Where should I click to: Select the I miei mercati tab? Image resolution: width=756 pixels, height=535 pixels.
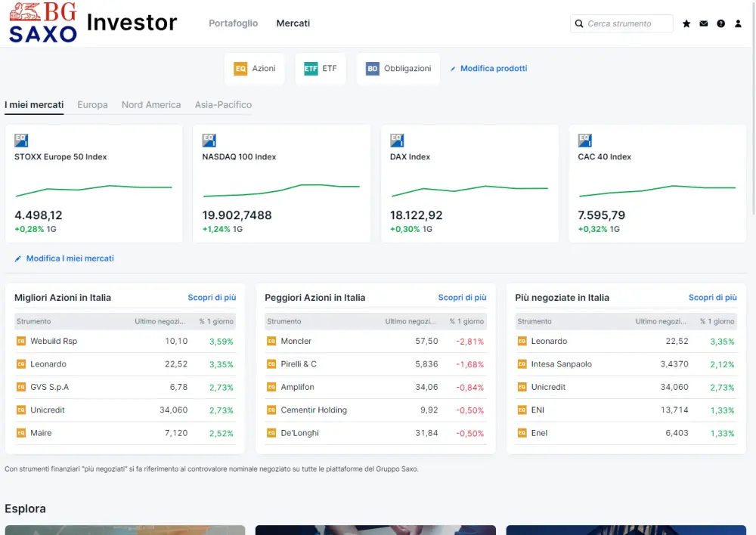(34, 104)
